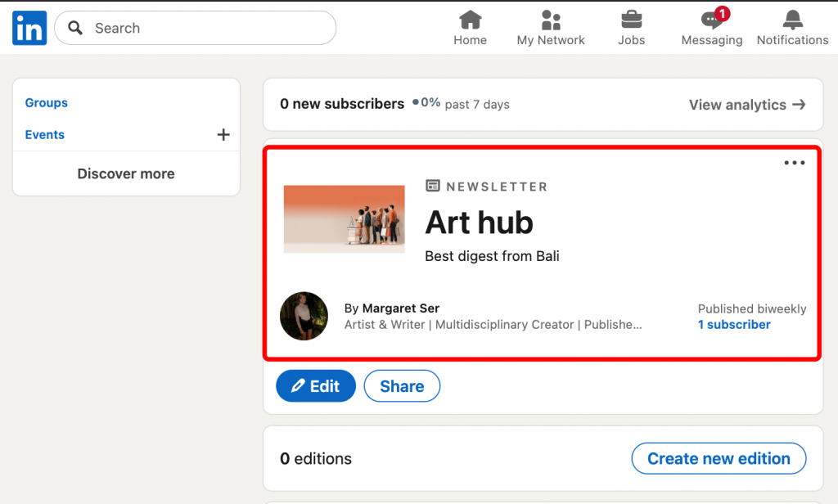Click Margaret Ser's profile photo
Viewport: 838px width, 504px height.
pos(304,316)
